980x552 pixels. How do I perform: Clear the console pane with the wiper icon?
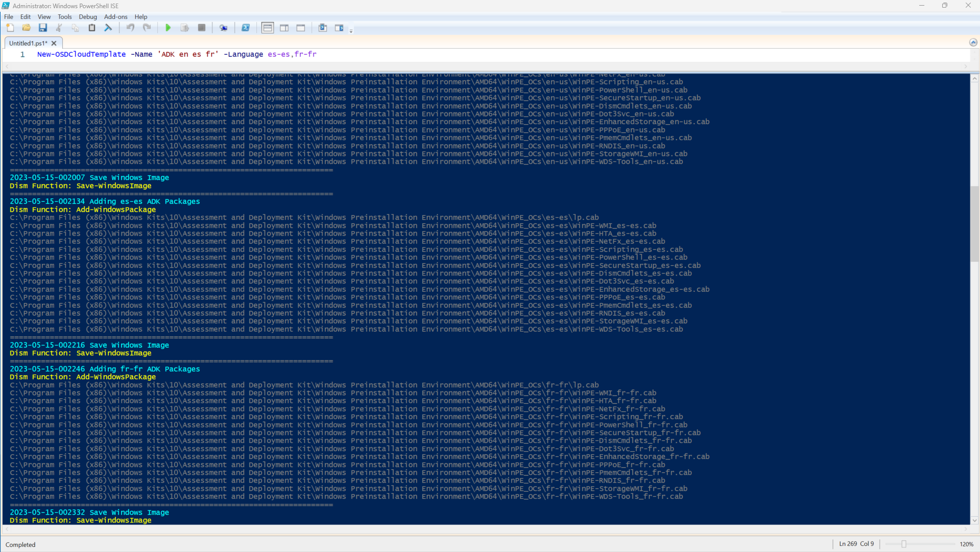tap(108, 28)
